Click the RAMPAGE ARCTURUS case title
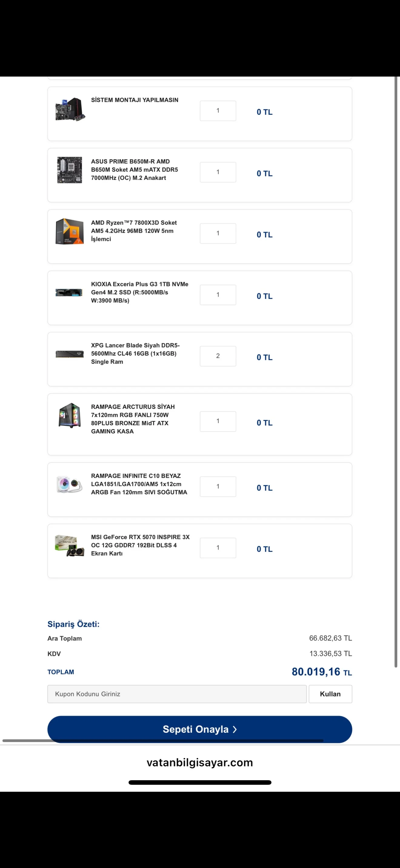The image size is (400, 868). 132,419
